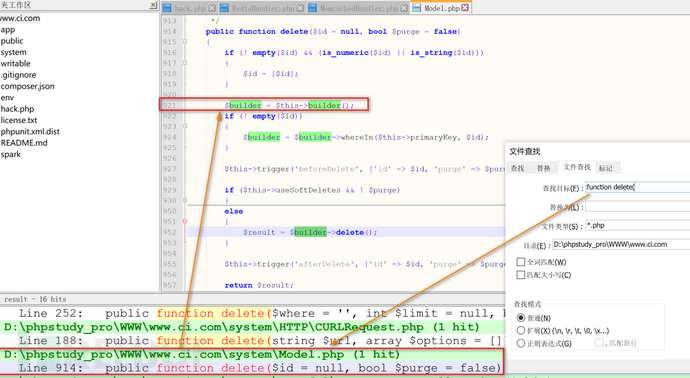Click the result 16 hits panel title
This screenshot has width=690, height=378.
(x=35, y=299)
